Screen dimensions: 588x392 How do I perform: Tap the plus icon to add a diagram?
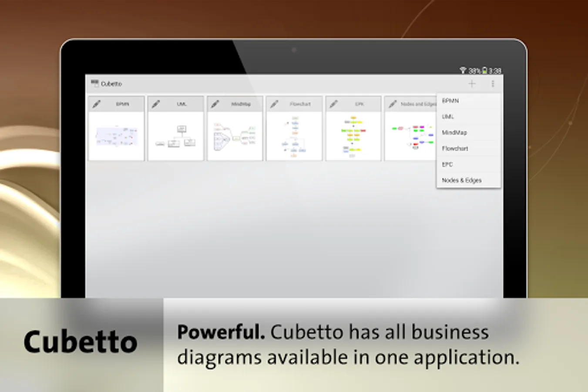(x=472, y=84)
